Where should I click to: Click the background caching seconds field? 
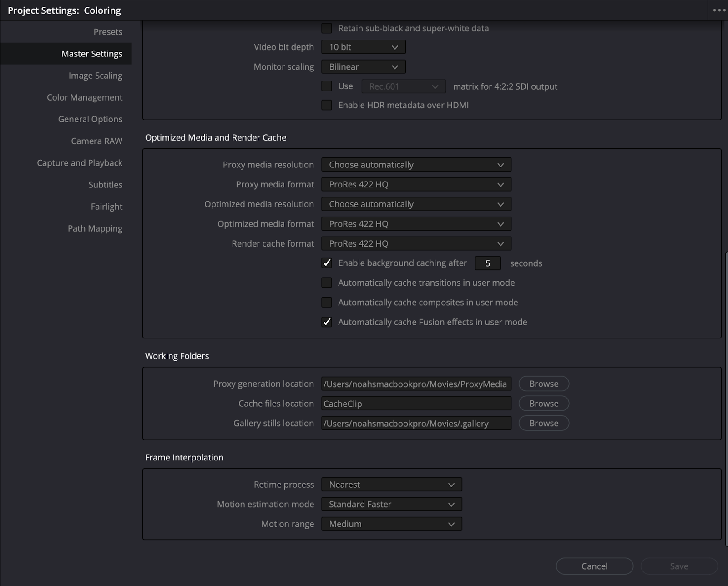pyautogui.click(x=488, y=263)
